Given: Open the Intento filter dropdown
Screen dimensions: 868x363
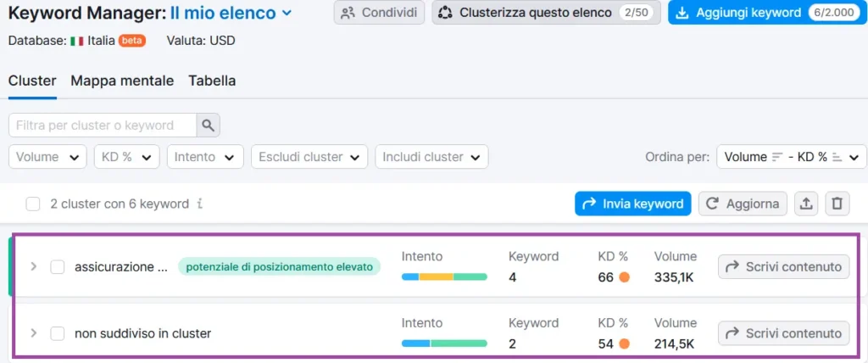Looking at the screenshot, I should (x=205, y=157).
